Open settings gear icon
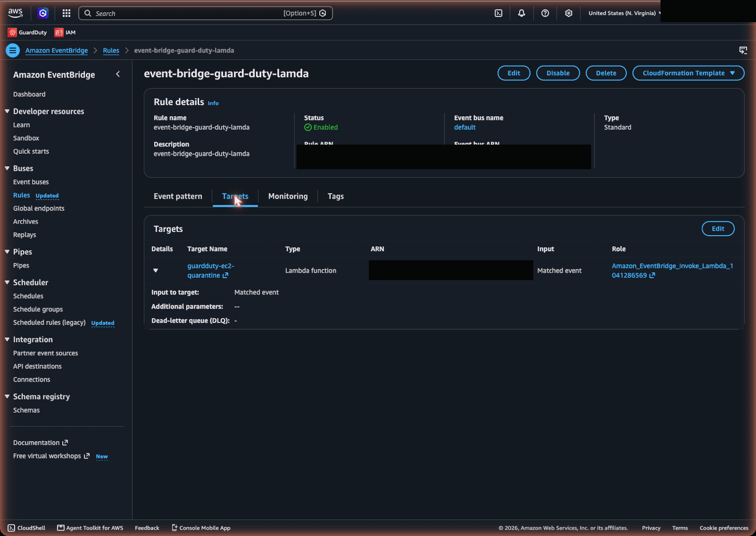 pos(569,13)
